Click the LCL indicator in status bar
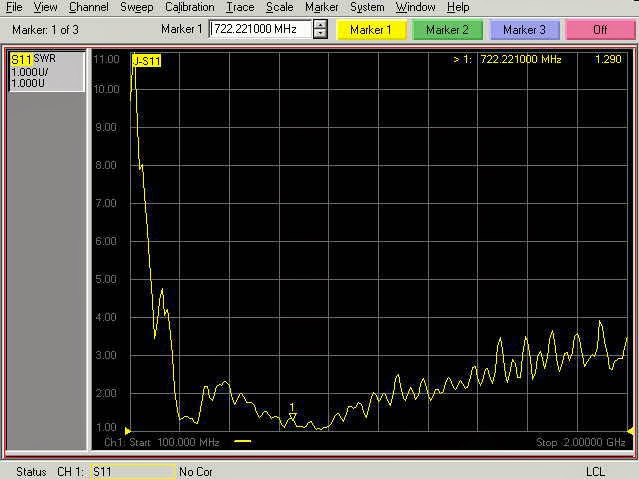639x479 pixels. pyautogui.click(x=595, y=472)
